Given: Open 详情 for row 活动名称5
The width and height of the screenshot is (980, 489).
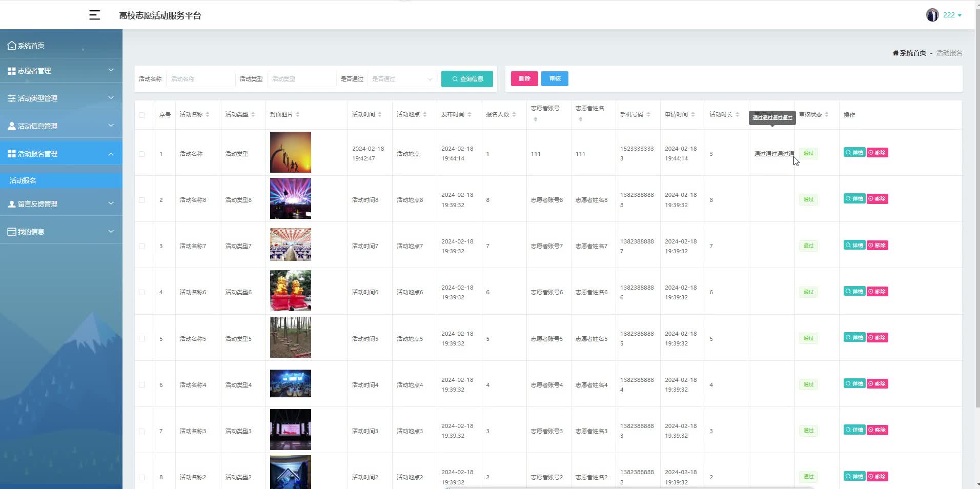Looking at the screenshot, I should (x=854, y=338).
